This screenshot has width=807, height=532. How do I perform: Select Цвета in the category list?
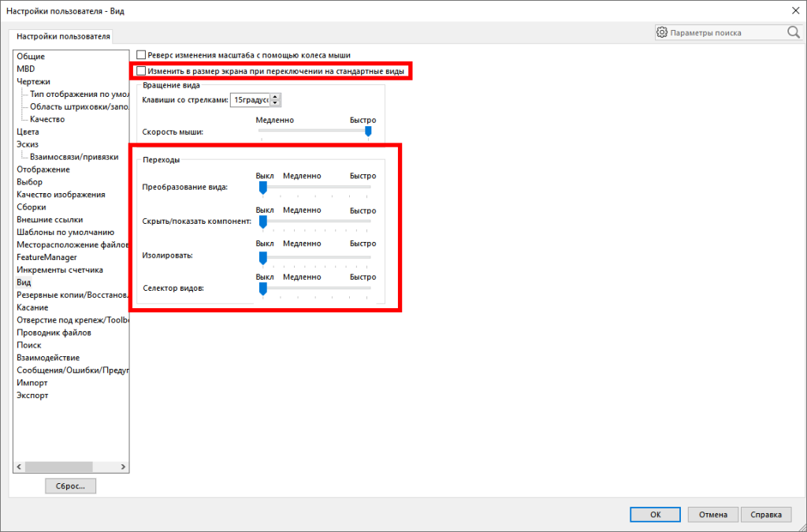(28, 132)
